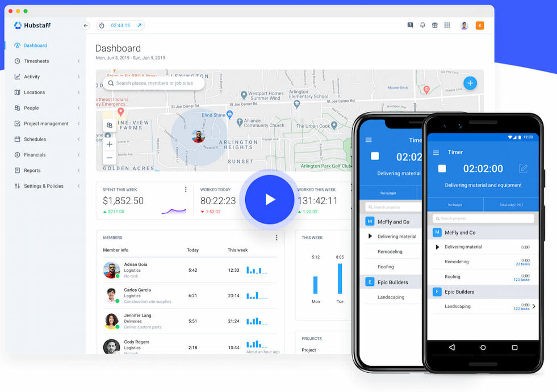Open the Android Timer hamburger menu

(436, 153)
